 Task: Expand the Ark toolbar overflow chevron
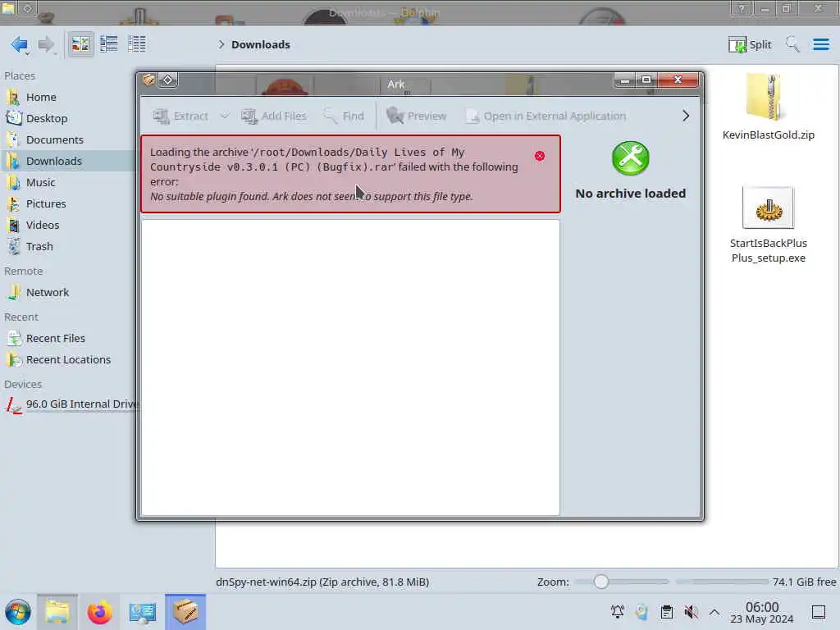pos(686,116)
